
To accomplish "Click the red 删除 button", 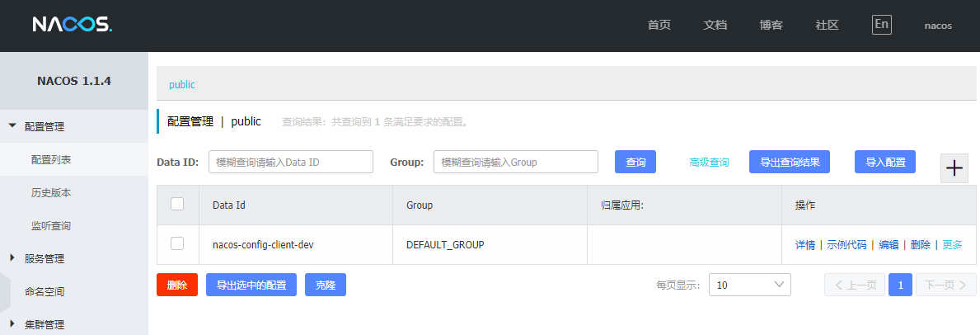I will (177, 285).
